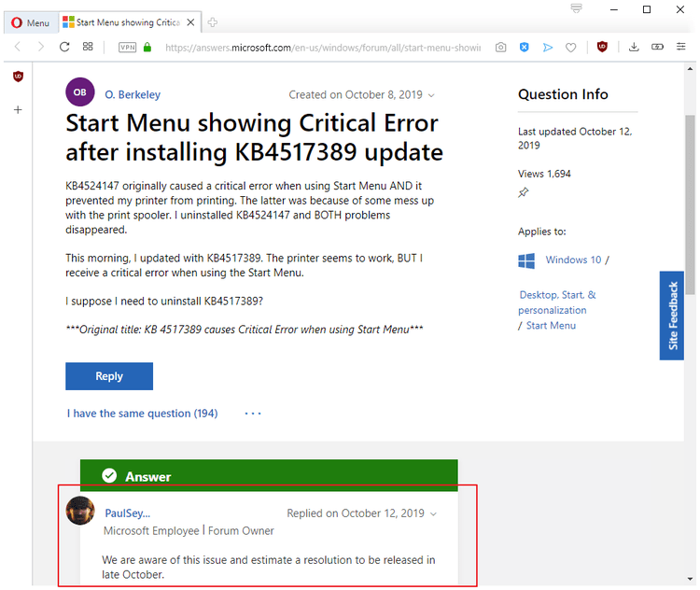The width and height of the screenshot is (700, 590).
Task: Go forward to next page
Action: [x=41, y=47]
